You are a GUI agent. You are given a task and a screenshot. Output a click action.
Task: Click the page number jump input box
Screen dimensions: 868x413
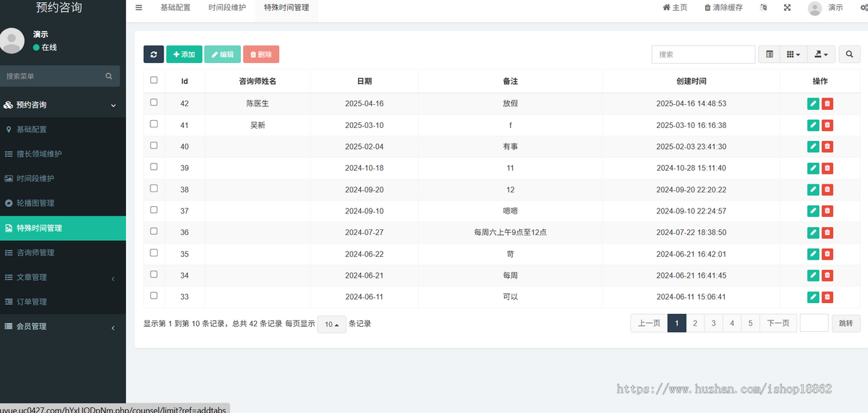pos(814,323)
